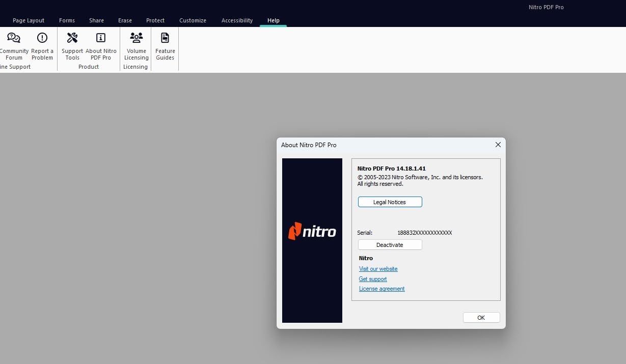Open the Community Forum

tap(14, 45)
